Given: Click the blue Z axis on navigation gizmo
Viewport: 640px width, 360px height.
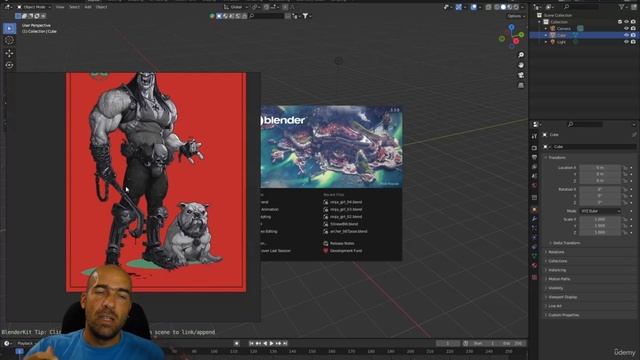Looking at the screenshot, I should (x=511, y=27).
